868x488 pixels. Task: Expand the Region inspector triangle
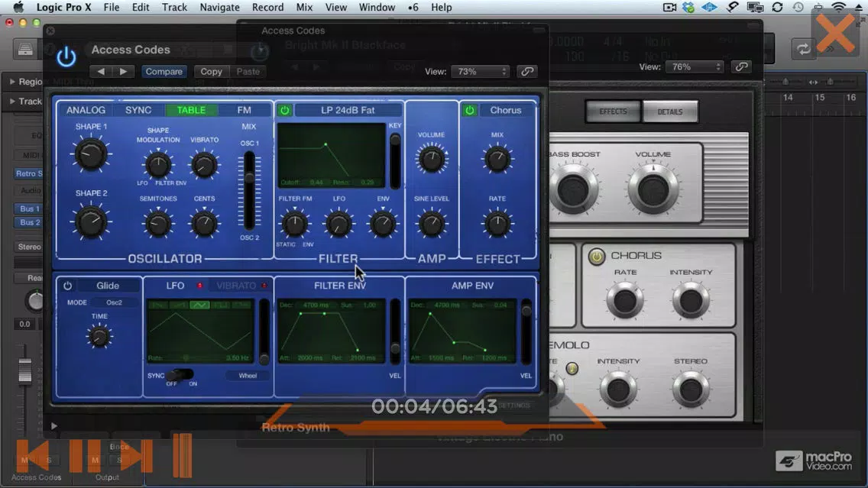click(12, 82)
